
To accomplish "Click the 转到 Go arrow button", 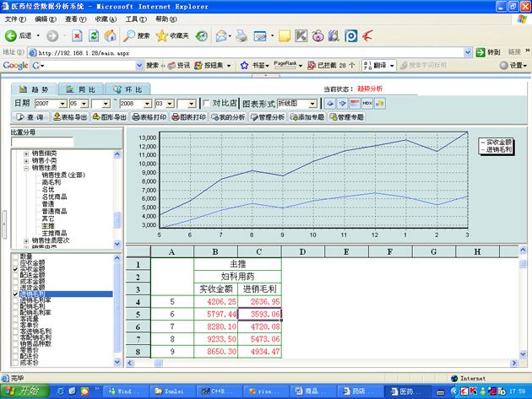I will 488,52.
